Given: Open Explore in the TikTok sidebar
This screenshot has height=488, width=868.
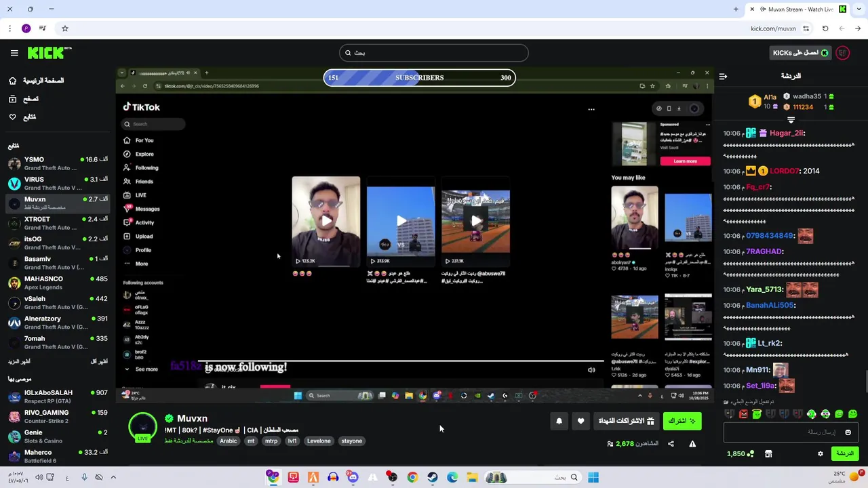Looking at the screenshot, I should point(138,154).
